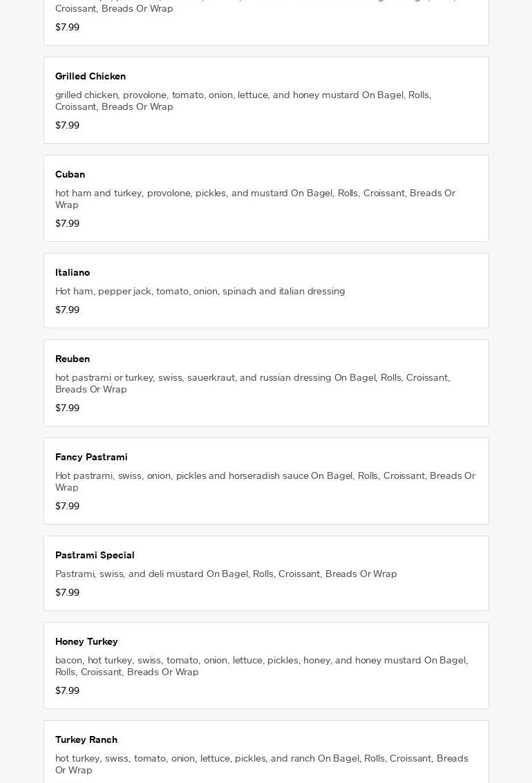The image size is (532, 783).
Task: Select the Pastrami Special title
Action: 95,555
